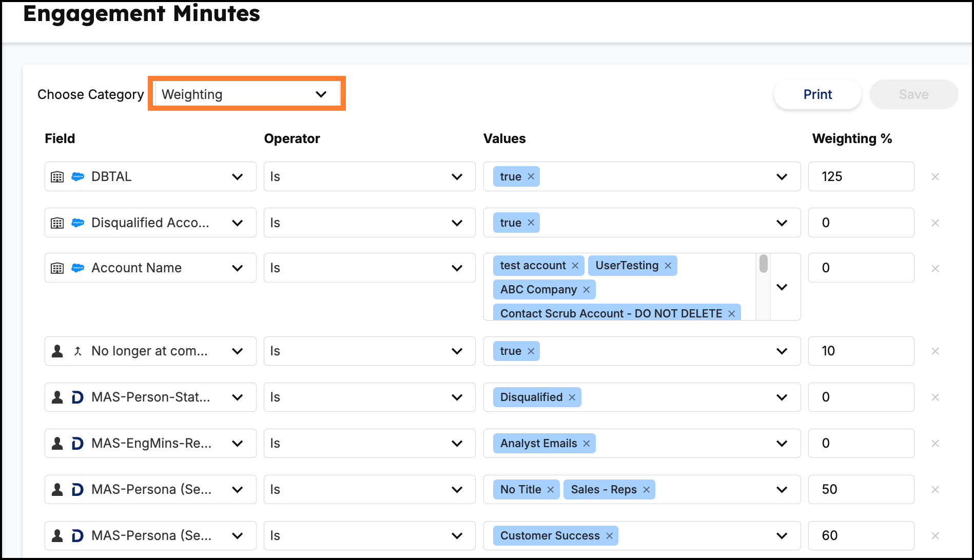
Task: Open the DBTAL field dropdown
Action: pos(150,176)
